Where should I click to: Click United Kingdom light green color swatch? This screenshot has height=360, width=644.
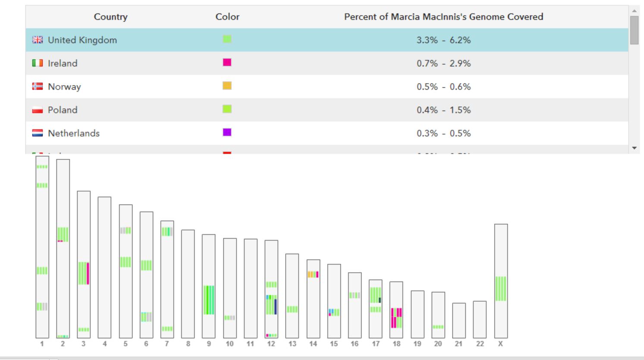coord(227,39)
